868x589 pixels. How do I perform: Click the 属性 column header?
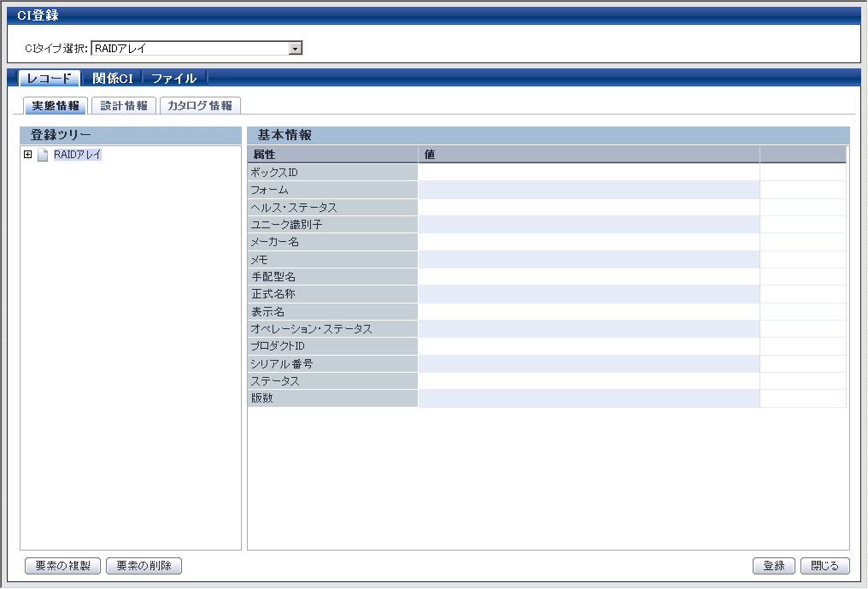(x=332, y=155)
